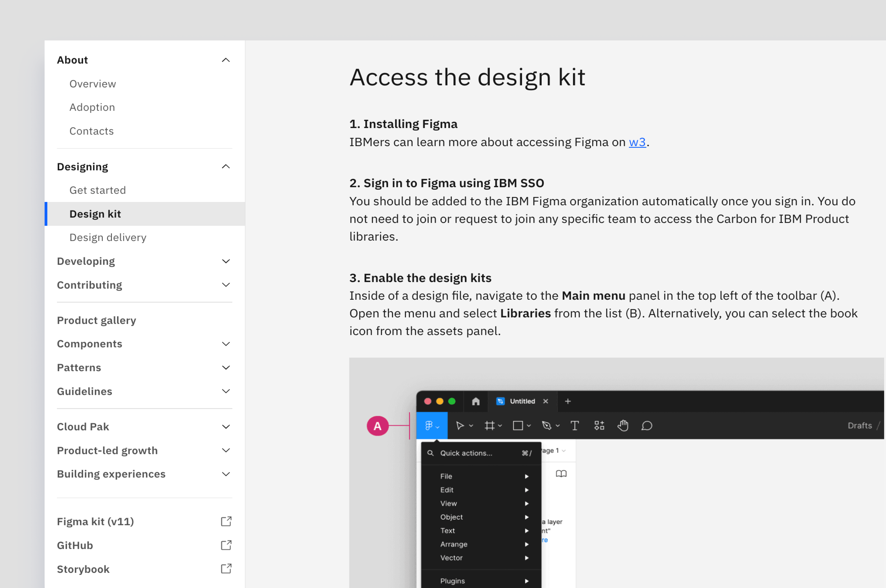The height and width of the screenshot is (588, 886).
Task: Open the libraries book icon
Action: pos(561,474)
